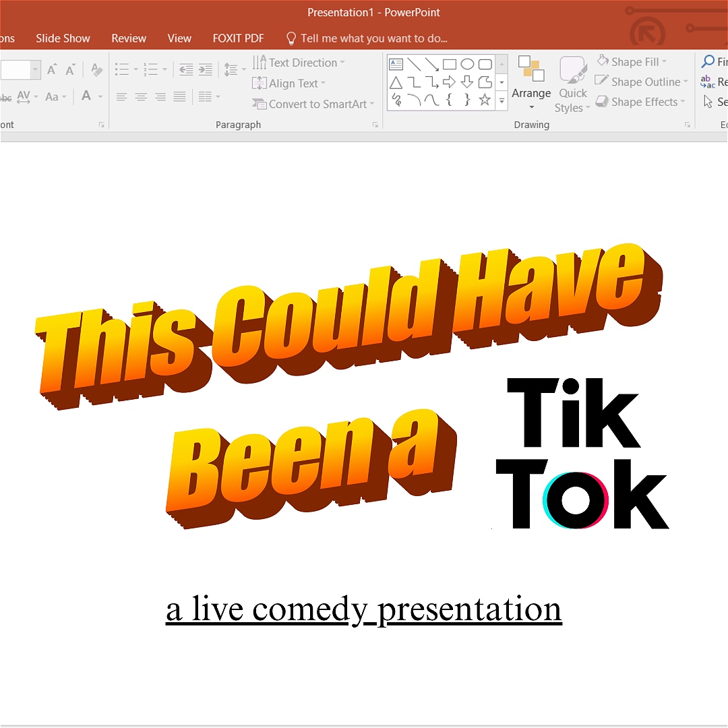Open the font color dropdown arrow
This screenshot has height=728, width=728.
[100, 96]
